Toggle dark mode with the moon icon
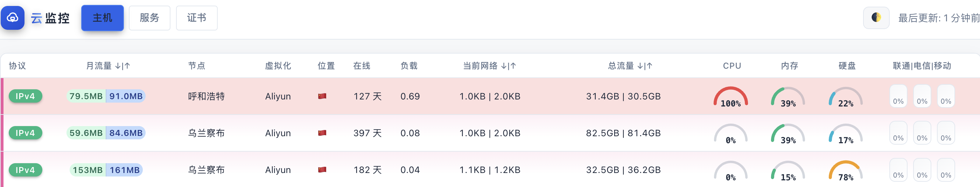 point(876,18)
